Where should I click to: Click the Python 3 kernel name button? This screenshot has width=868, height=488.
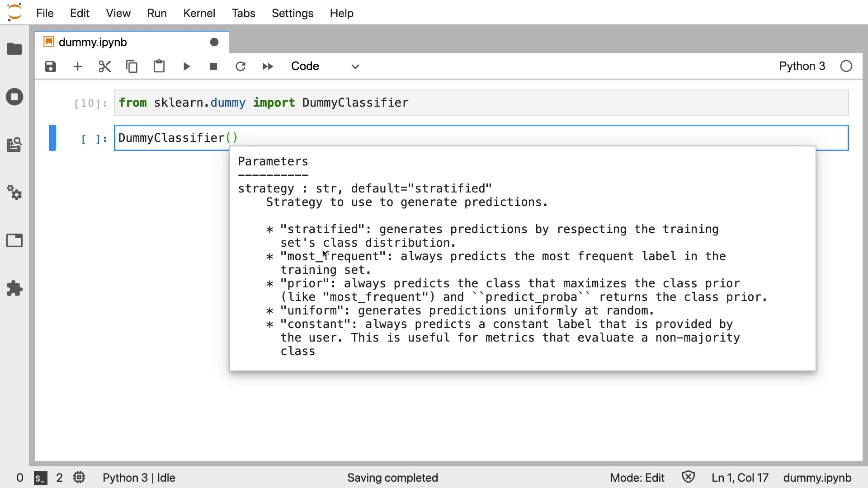(x=802, y=66)
